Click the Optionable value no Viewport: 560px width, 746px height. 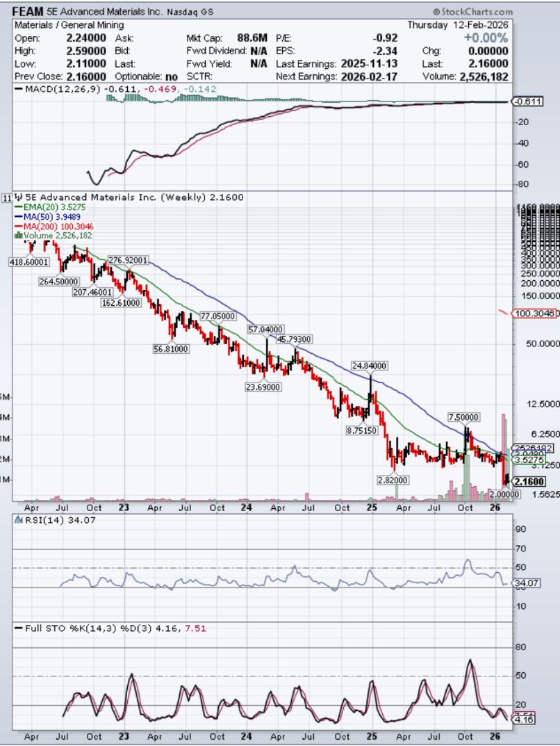click(172, 76)
